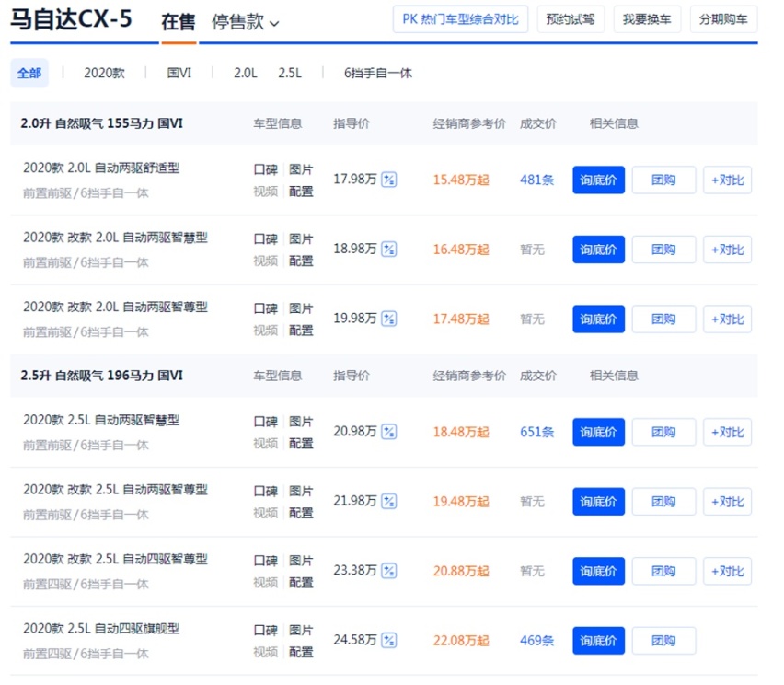784x685 pixels.
Task: Click 团购 for 2.0L 自动两驱智慧型
Action: click(x=663, y=250)
